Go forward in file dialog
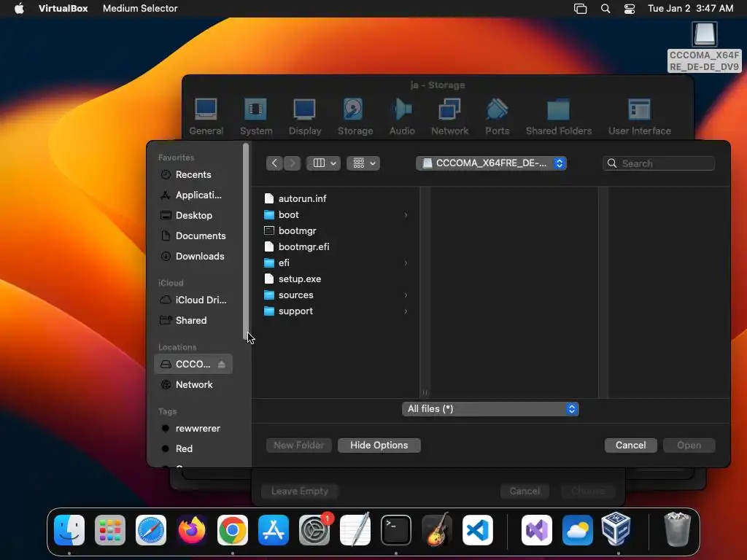 (293, 163)
